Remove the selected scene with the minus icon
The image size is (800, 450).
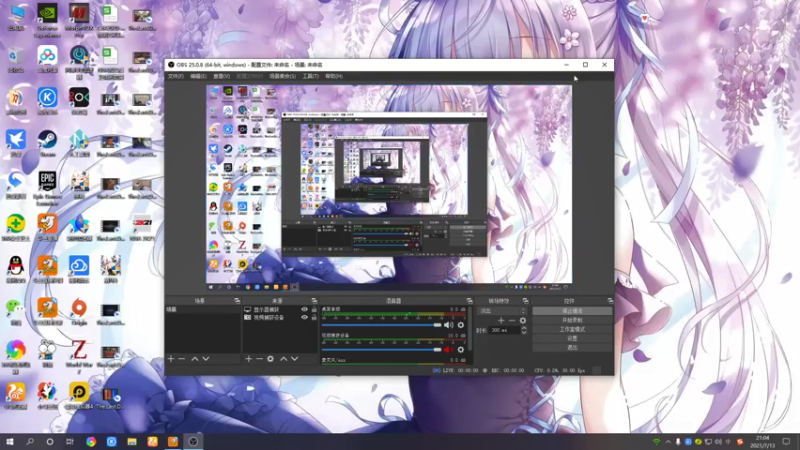[x=182, y=359]
